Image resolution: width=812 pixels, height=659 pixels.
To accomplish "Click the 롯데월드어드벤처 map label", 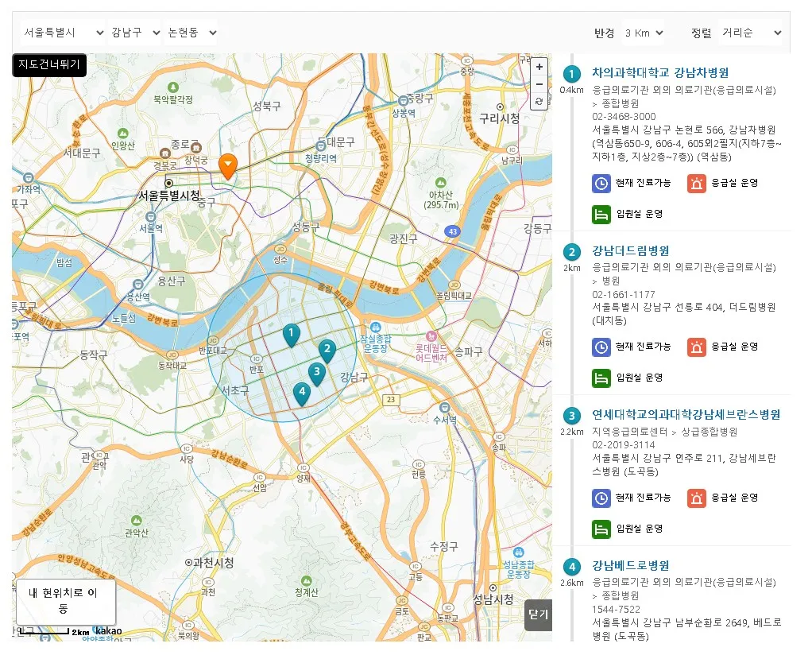I will (431, 353).
